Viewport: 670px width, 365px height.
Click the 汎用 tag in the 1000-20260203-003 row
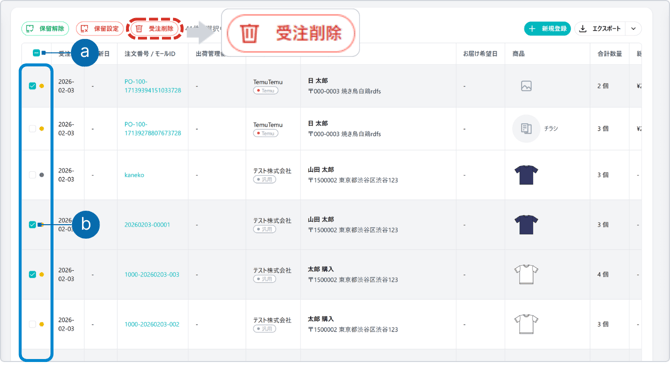click(x=264, y=279)
